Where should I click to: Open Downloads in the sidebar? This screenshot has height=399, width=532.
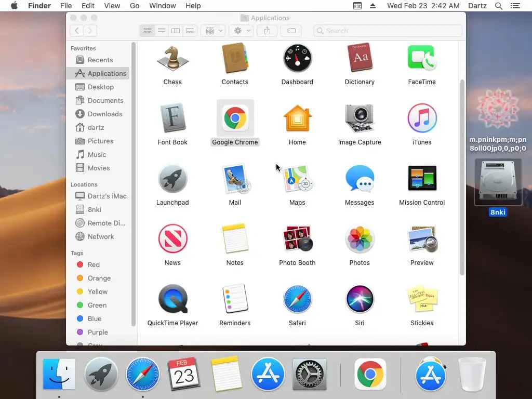click(x=98, y=114)
